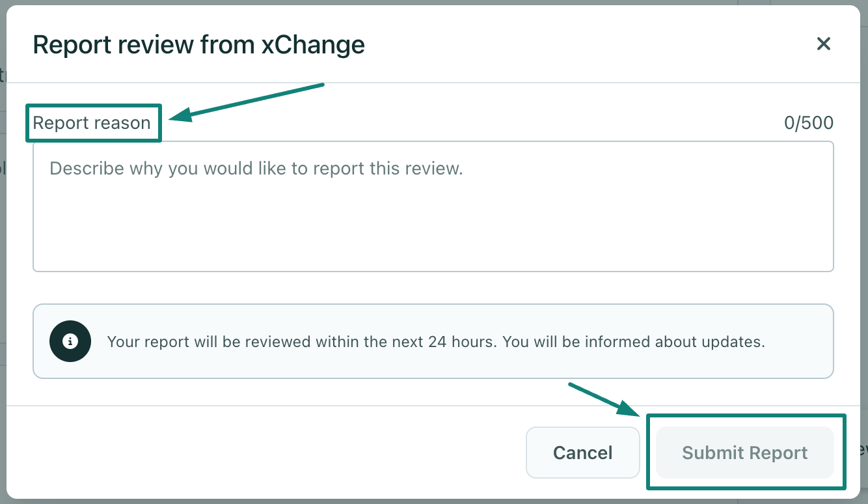Image resolution: width=868 pixels, height=504 pixels.
Task: Click the "Report review from xChange" title
Action: pyautogui.click(x=198, y=45)
